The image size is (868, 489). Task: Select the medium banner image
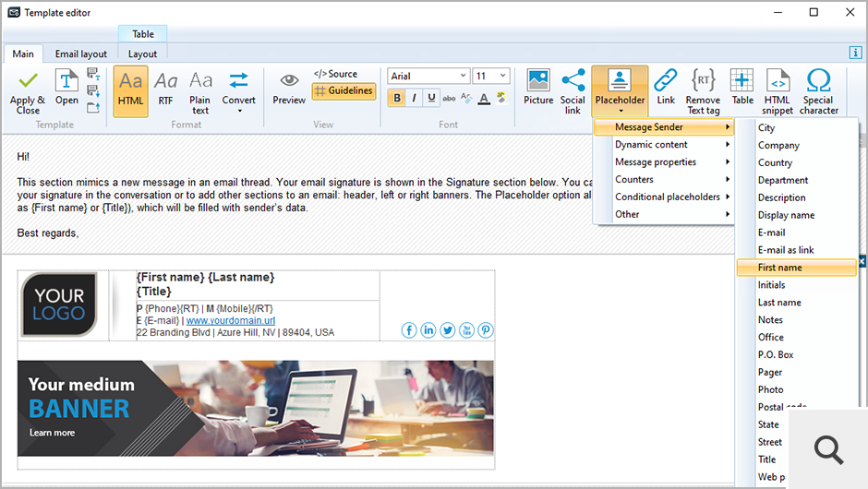(255, 408)
